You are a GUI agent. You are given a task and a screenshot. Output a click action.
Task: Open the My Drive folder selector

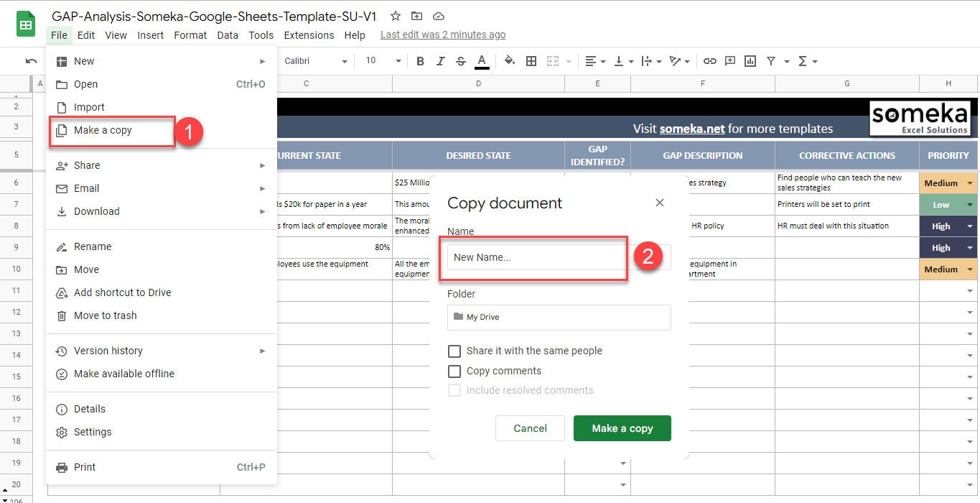(559, 317)
